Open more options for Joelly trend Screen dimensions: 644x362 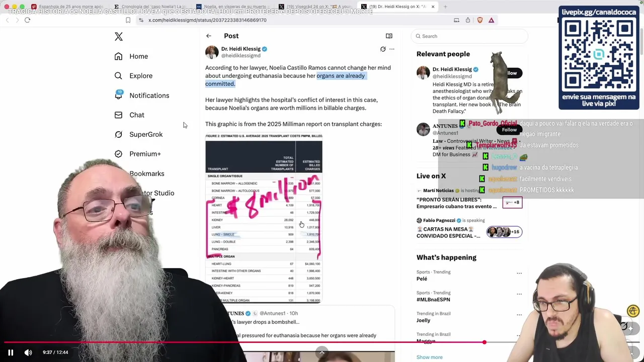pyautogui.click(x=519, y=315)
